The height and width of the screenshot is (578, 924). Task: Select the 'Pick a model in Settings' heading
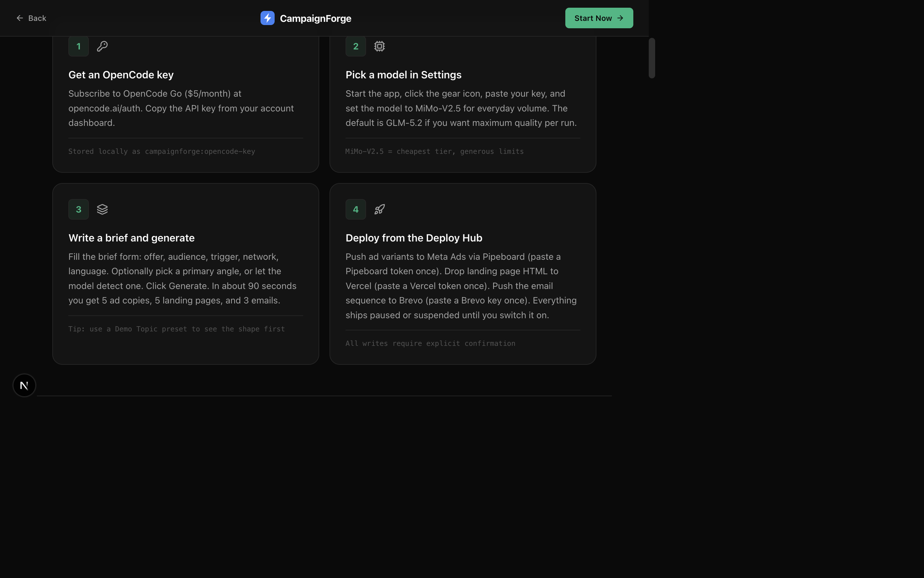(x=403, y=75)
